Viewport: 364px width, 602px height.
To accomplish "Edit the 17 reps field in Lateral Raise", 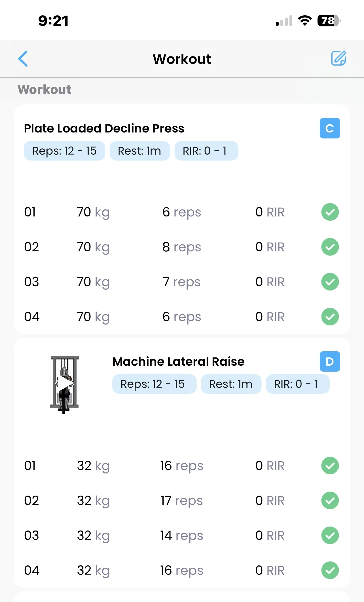I will pos(182,501).
